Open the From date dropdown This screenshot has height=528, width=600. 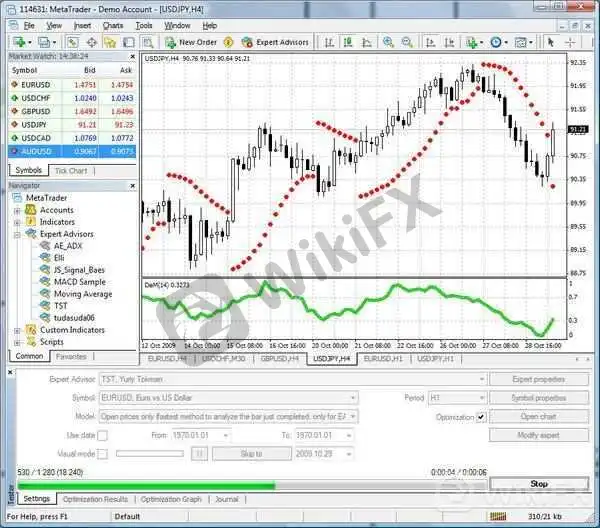pos(225,435)
